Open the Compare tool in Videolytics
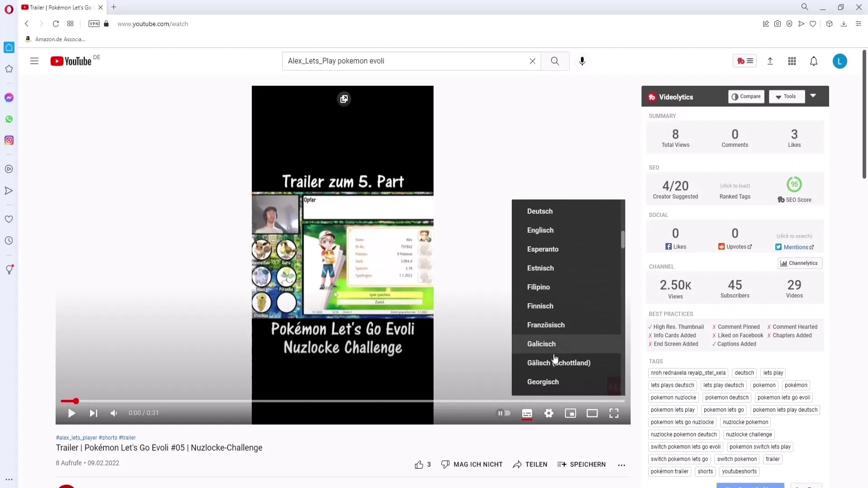 click(747, 97)
